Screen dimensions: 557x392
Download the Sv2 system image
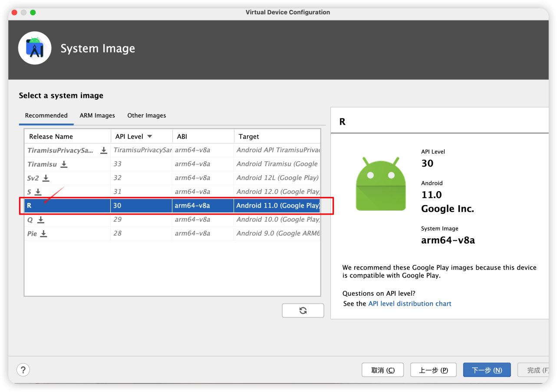click(46, 178)
